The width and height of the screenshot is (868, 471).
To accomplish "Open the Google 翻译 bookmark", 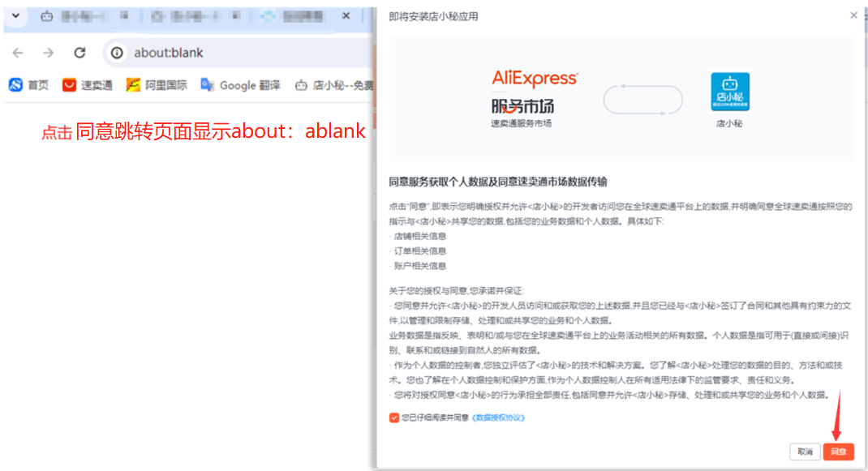I will pyautogui.click(x=240, y=84).
